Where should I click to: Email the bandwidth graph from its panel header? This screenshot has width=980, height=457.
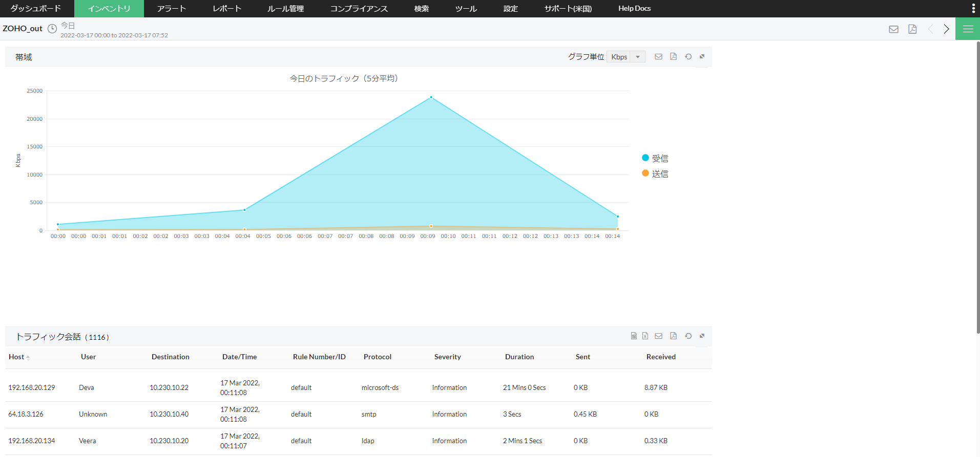coord(658,57)
